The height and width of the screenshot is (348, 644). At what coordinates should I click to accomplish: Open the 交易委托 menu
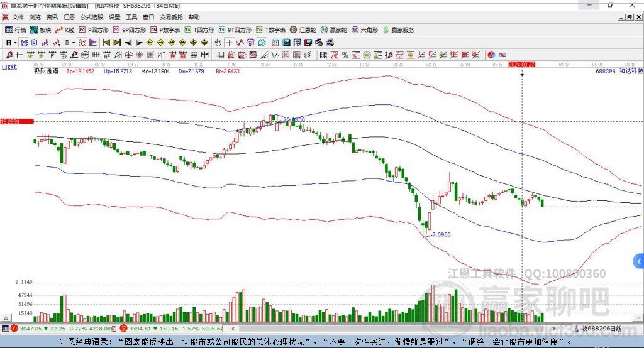(171, 17)
